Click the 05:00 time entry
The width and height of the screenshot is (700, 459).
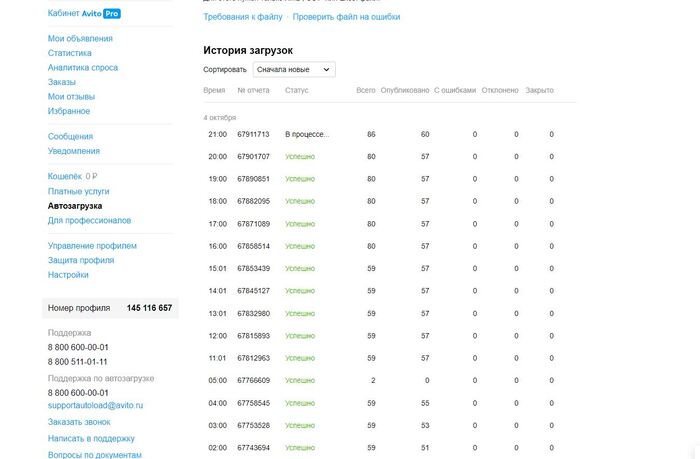tap(217, 380)
